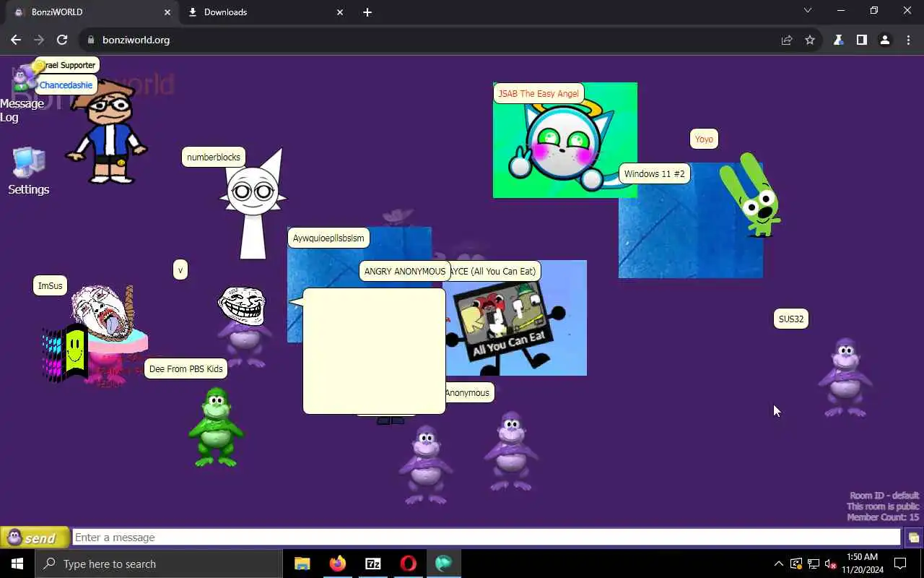The image size is (924, 578).
Task: Click the 'SUS32' name label
Action: [x=791, y=319]
